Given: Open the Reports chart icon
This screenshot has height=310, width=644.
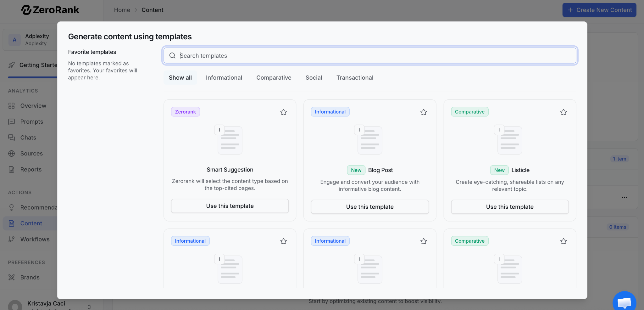Looking at the screenshot, I should pos(12,169).
